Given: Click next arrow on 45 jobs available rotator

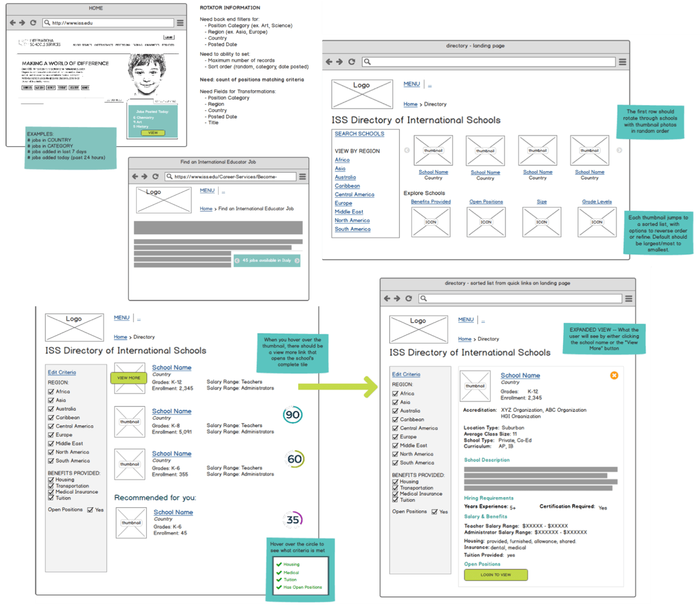Looking at the screenshot, I should pyautogui.click(x=297, y=261).
